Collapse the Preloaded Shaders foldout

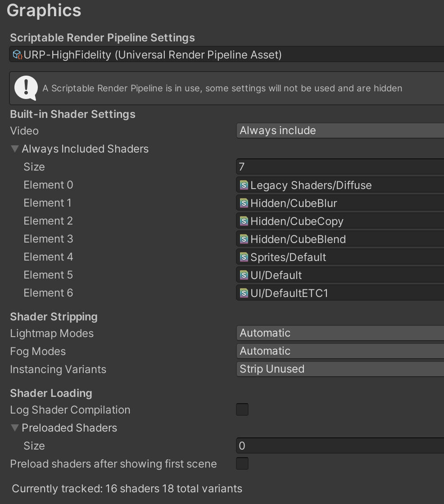15,428
